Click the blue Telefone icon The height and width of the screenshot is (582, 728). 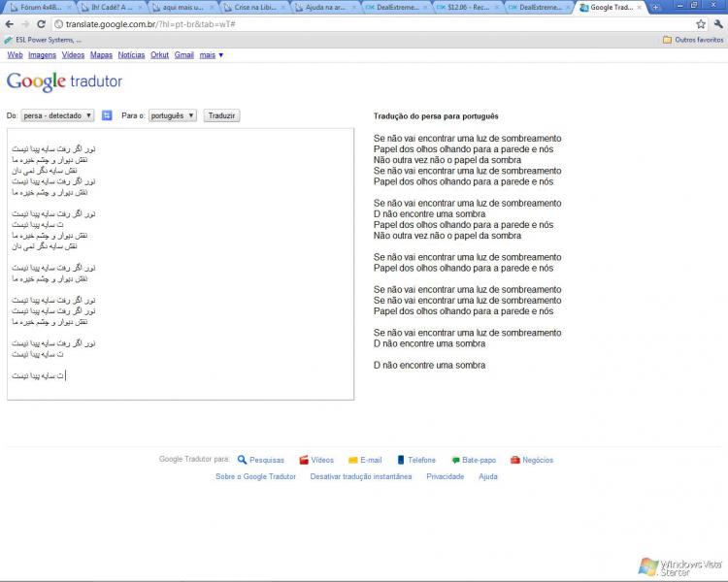point(401,460)
